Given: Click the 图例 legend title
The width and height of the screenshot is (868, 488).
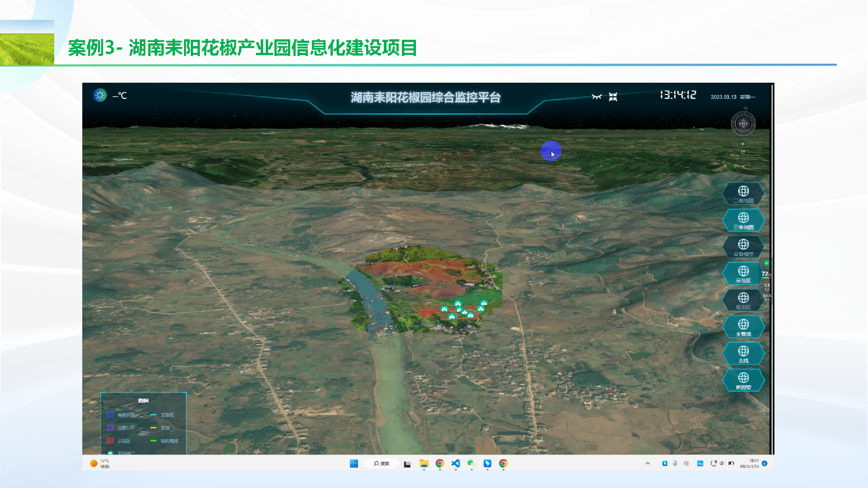Looking at the screenshot, I should 143,400.
